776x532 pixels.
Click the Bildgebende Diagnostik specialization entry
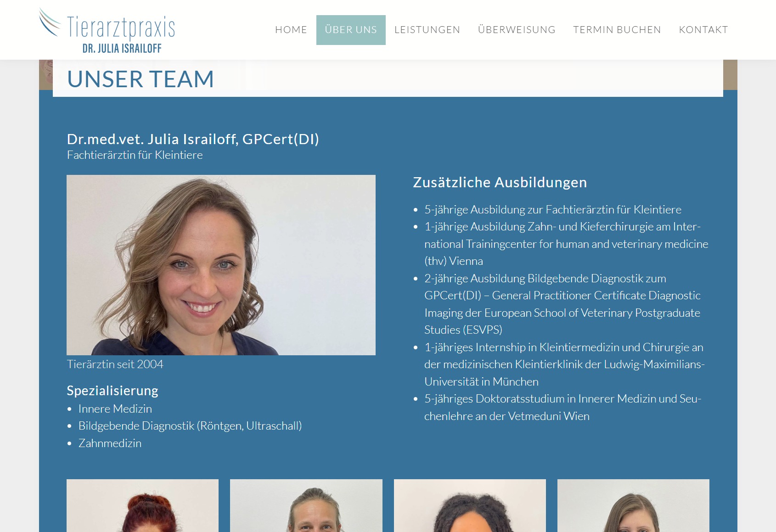(190, 426)
